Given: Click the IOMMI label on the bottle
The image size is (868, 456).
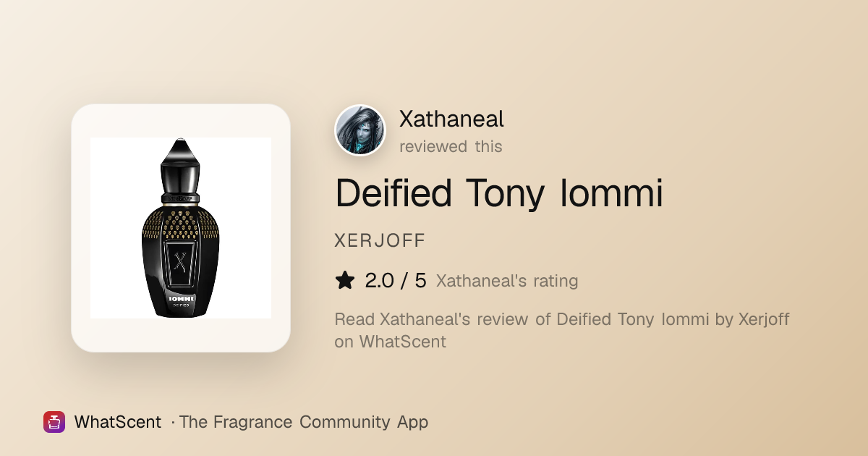Looking at the screenshot, I should (x=180, y=297).
